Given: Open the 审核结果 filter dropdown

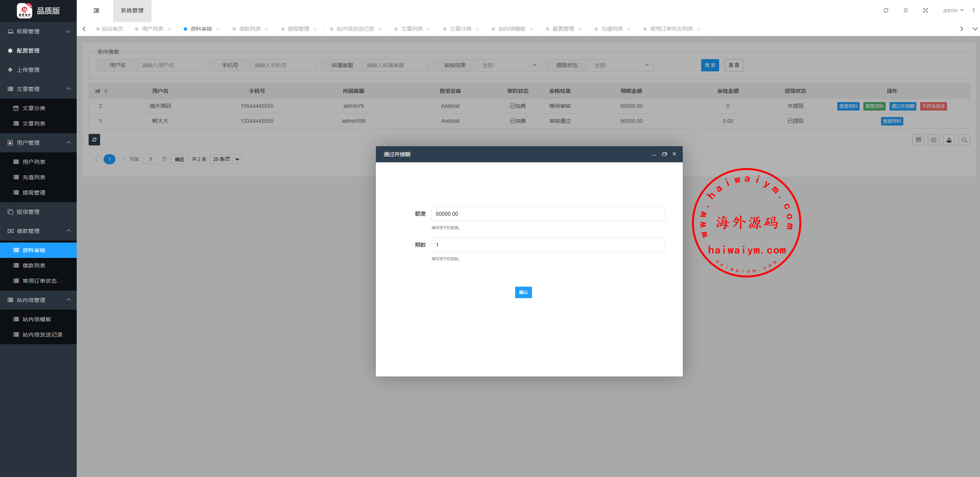Looking at the screenshot, I should [508, 65].
